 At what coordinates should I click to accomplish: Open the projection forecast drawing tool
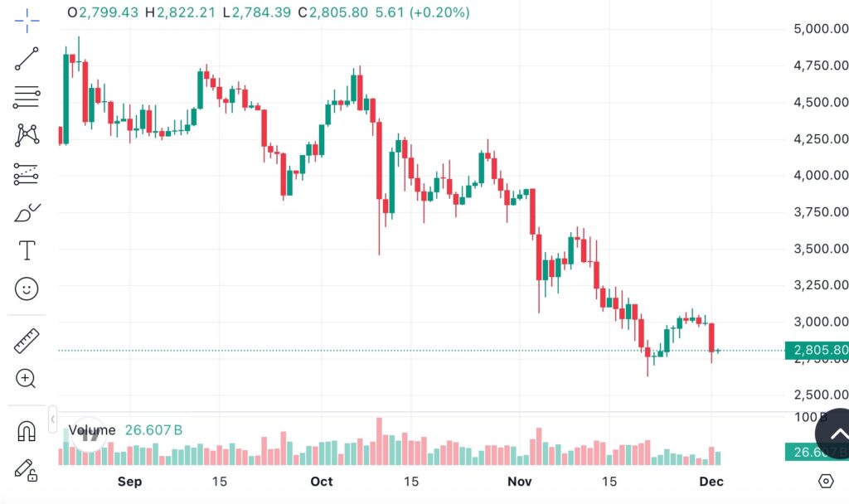(x=26, y=173)
